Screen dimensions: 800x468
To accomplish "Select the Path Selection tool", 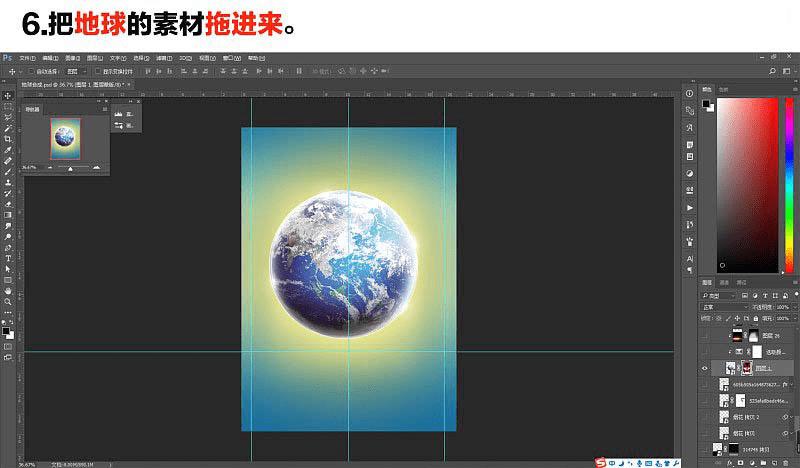I will pyautogui.click(x=8, y=269).
